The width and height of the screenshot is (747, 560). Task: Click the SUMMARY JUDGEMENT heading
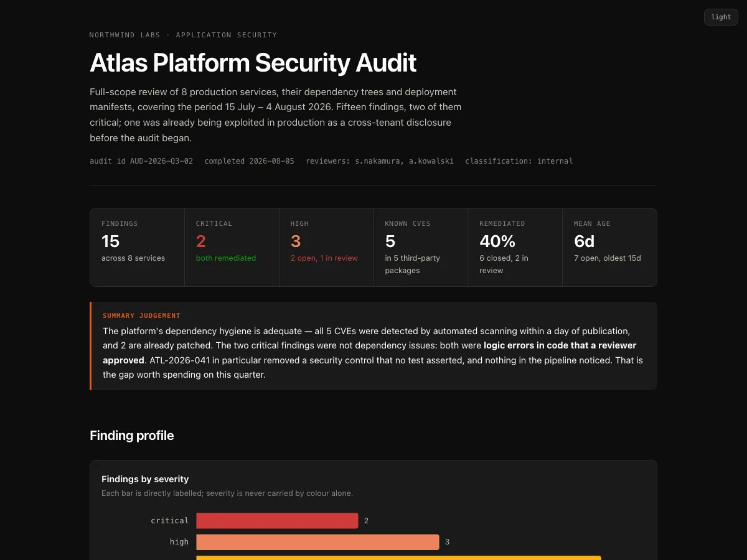[x=141, y=316]
